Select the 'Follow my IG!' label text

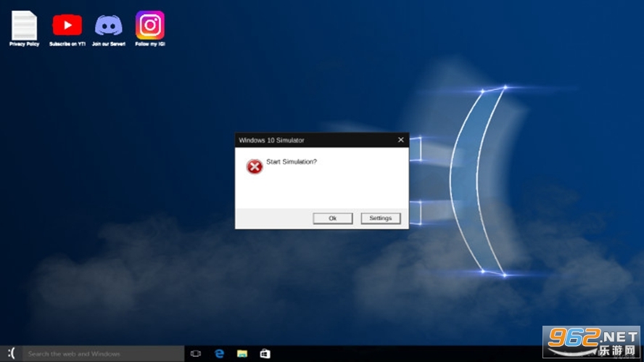coord(150,44)
